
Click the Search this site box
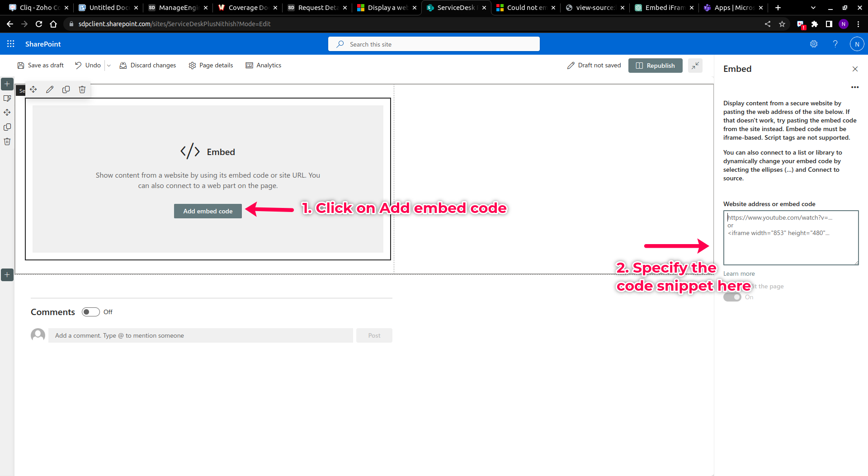pyautogui.click(x=434, y=44)
